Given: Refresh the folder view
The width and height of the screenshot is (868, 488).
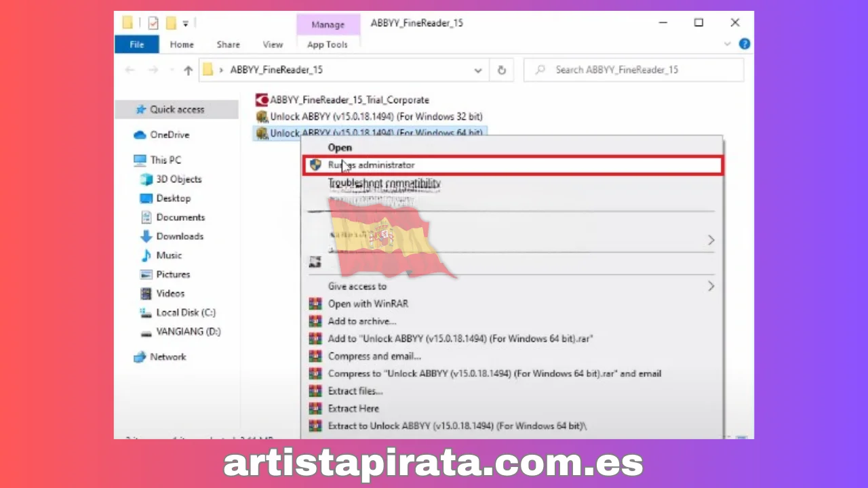Looking at the screenshot, I should 502,70.
